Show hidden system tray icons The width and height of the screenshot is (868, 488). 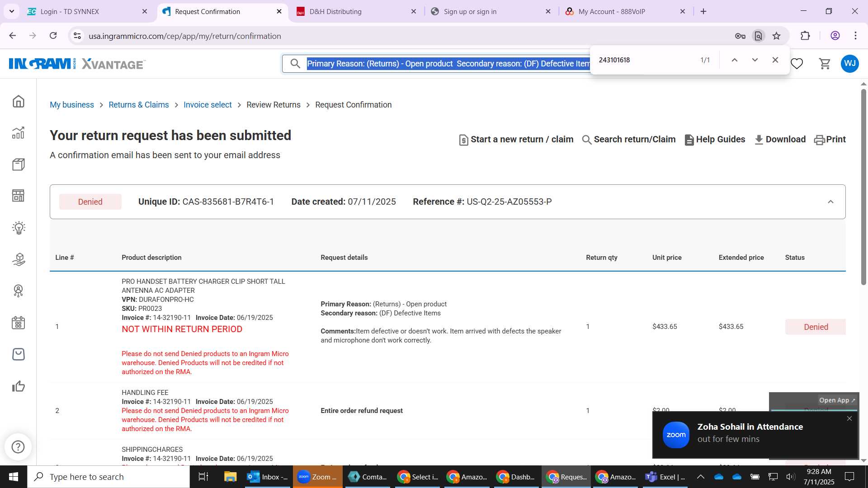(700, 477)
